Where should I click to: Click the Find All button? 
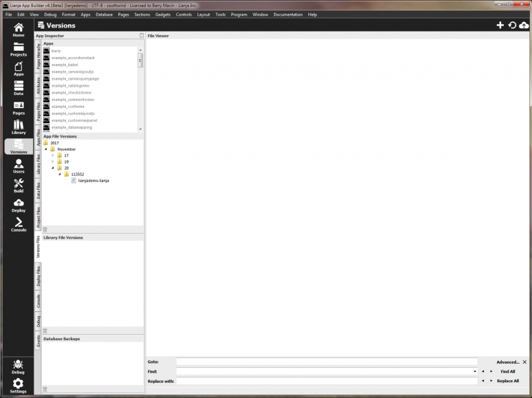(x=508, y=372)
